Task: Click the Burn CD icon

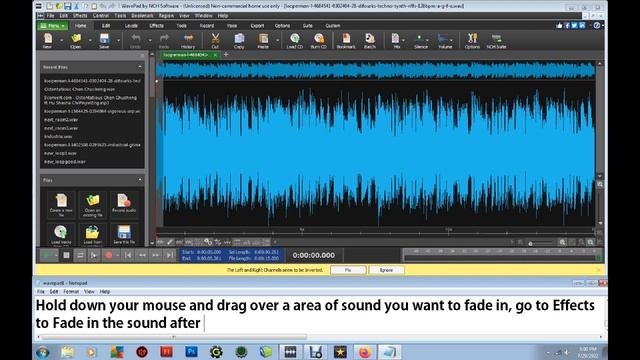Action: (319, 41)
